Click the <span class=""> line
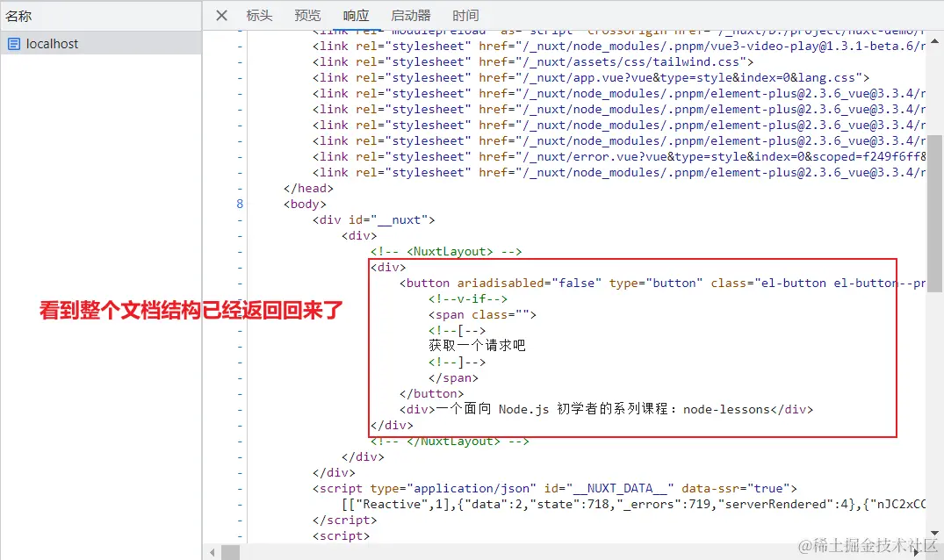The image size is (944, 560). tap(482, 314)
